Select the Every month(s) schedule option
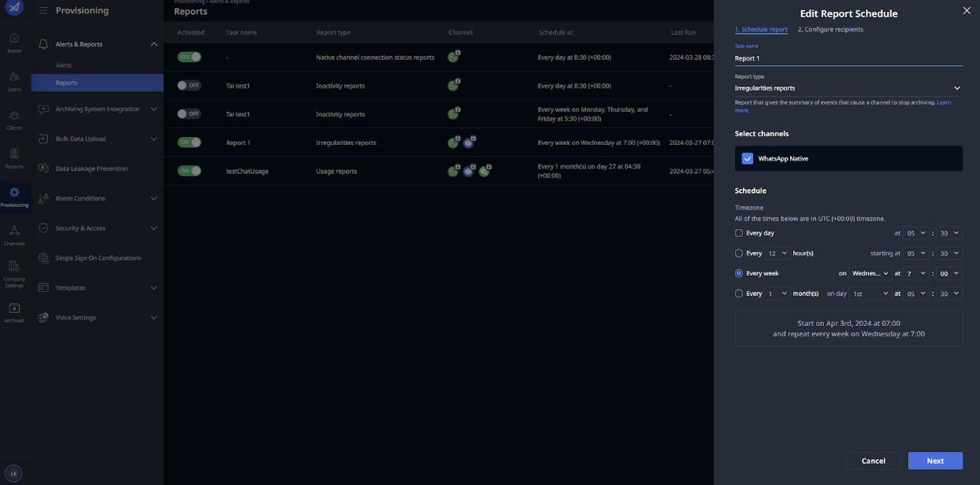 739,294
